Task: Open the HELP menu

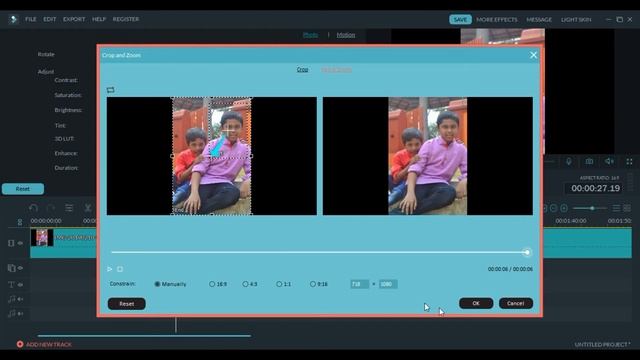Action: pyautogui.click(x=99, y=19)
